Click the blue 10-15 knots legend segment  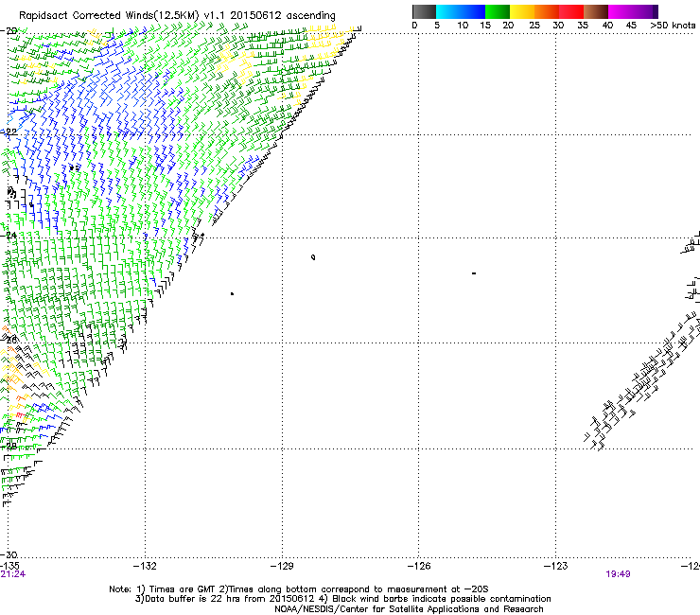473,11
